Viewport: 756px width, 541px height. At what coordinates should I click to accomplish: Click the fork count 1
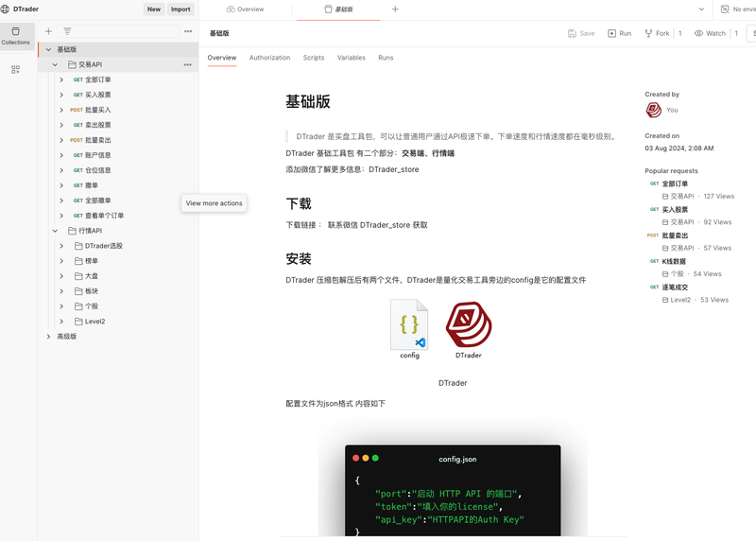pos(680,33)
